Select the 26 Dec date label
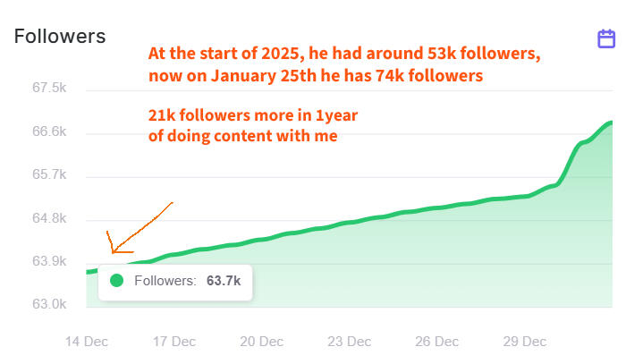The height and width of the screenshot is (364, 643). [x=436, y=341]
